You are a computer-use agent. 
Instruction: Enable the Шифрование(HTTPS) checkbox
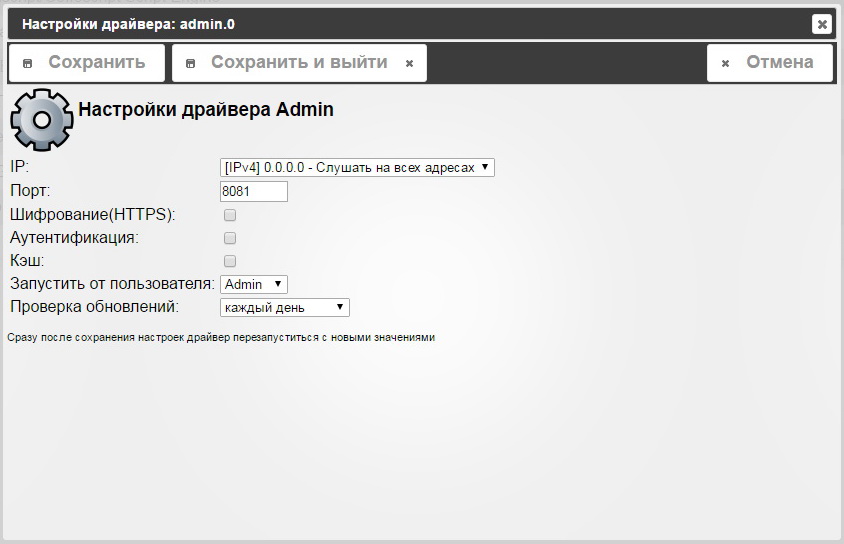coord(230,215)
